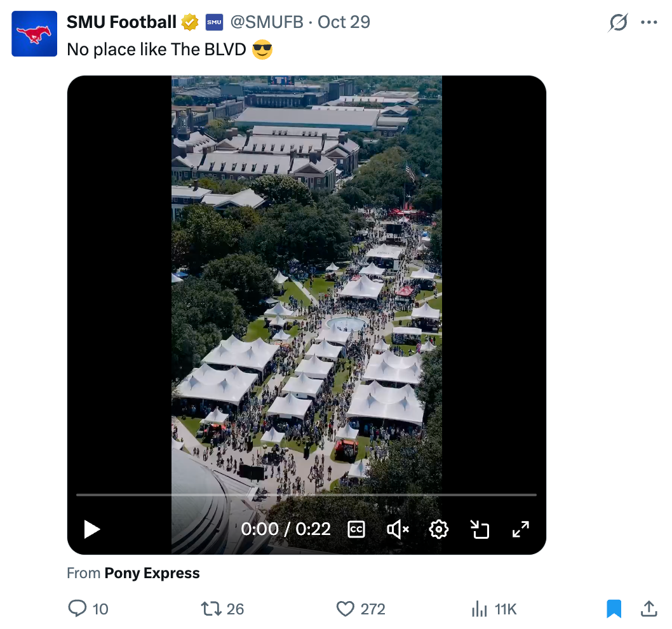Share the post via share icon
The height and width of the screenshot is (629, 672).
[x=648, y=609]
